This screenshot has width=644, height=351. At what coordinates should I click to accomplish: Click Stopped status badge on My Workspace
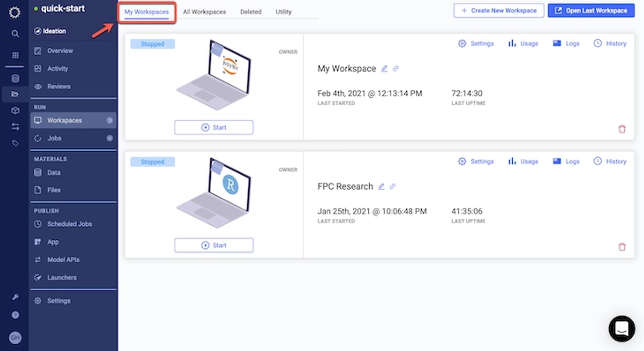[153, 44]
